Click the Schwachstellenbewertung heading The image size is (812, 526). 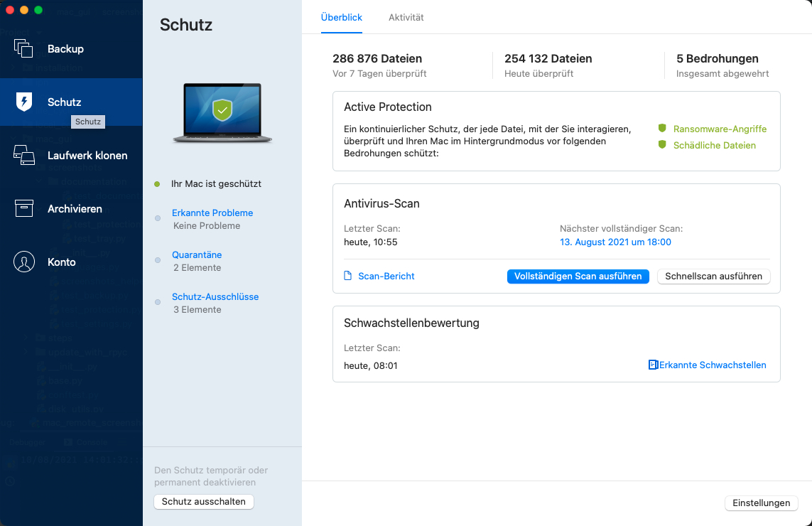(412, 323)
